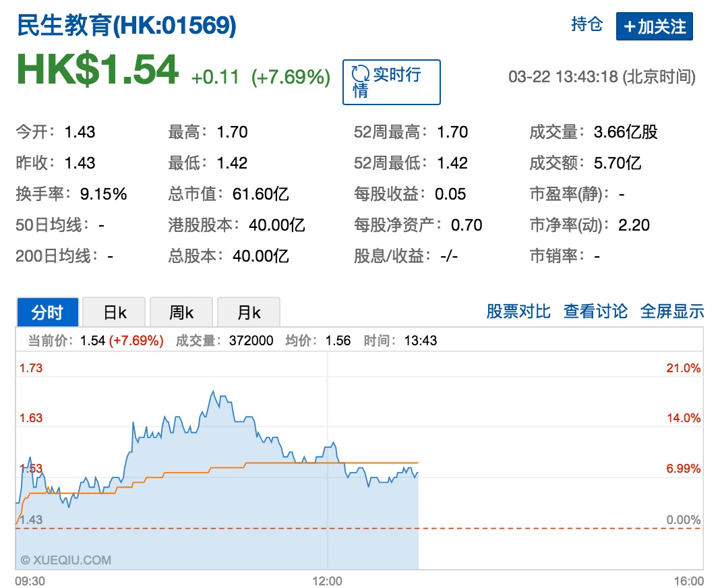Click the plus icon on 加关注
Image resolution: width=720 pixels, height=588 pixels.
tap(630, 27)
